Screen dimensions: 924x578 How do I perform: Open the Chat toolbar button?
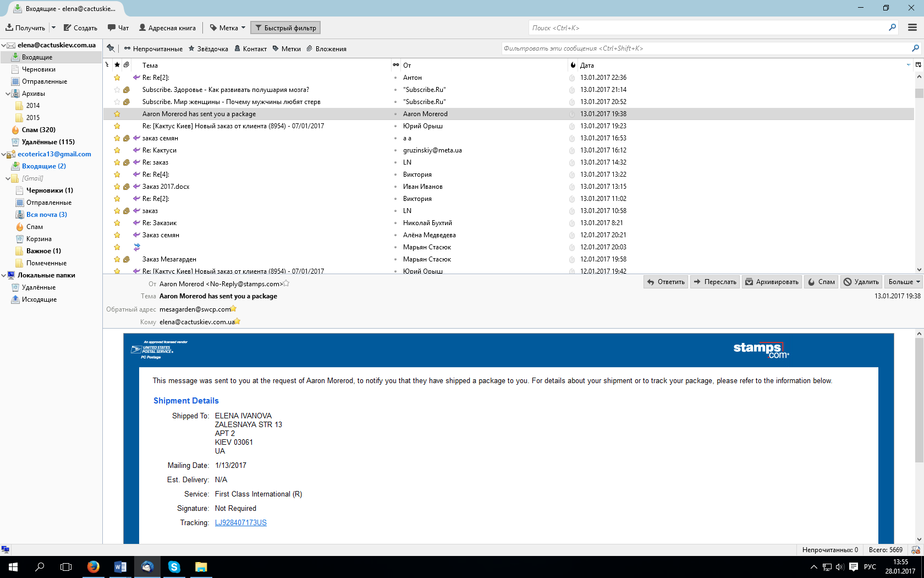[x=118, y=28]
